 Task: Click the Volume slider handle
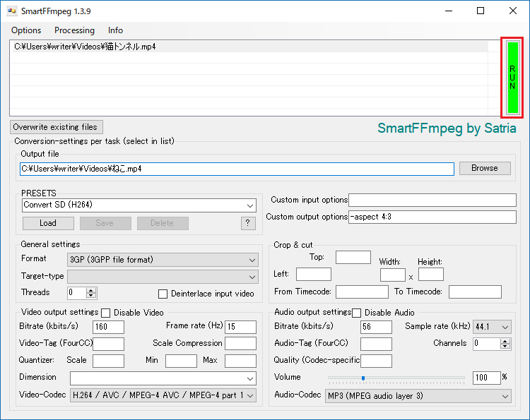(x=363, y=378)
